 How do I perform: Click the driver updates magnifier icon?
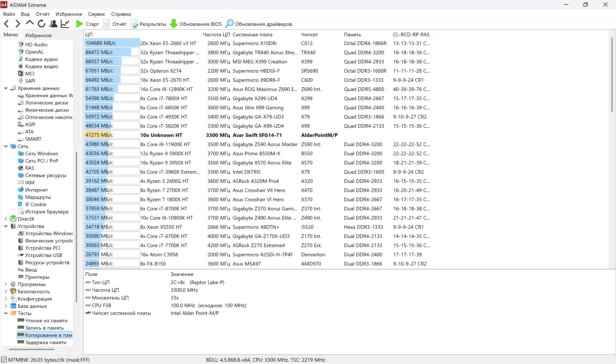pos(229,24)
